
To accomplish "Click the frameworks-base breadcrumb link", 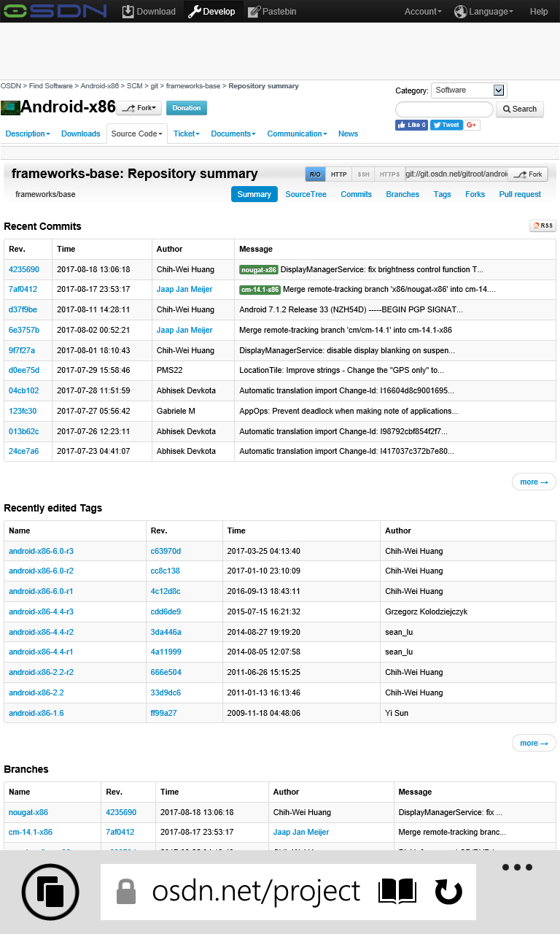I will pos(193,86).
